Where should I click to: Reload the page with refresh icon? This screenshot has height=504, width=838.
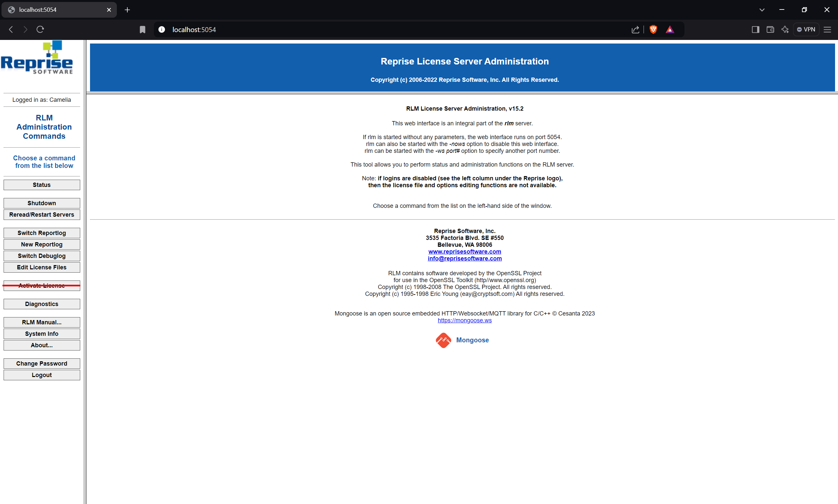coord(40,29)
